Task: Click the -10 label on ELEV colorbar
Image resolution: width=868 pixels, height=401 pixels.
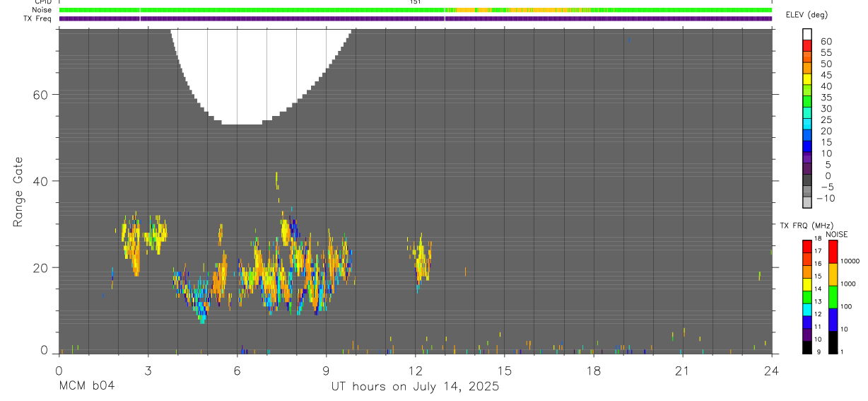Action: [825, 198]
